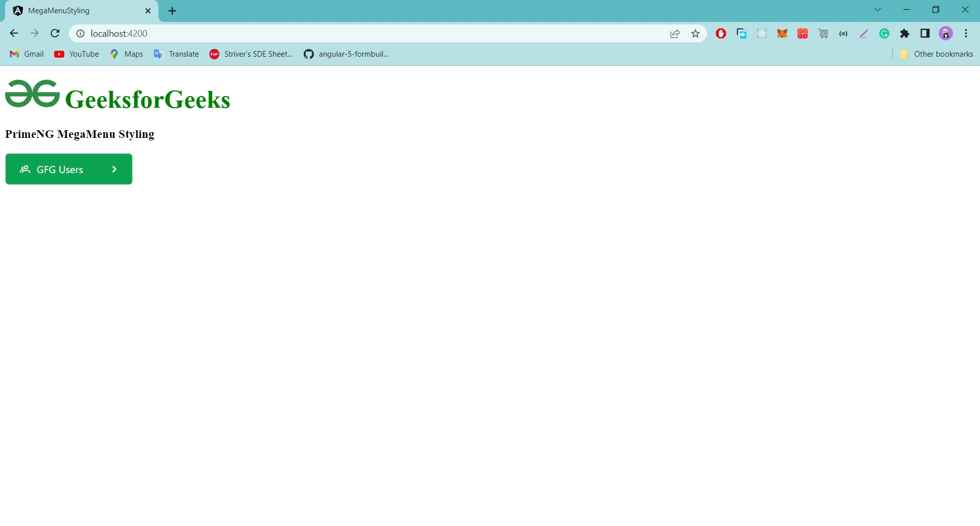
Task: Open the Extensions puzzle menu
Action: [x=905, y=34]
